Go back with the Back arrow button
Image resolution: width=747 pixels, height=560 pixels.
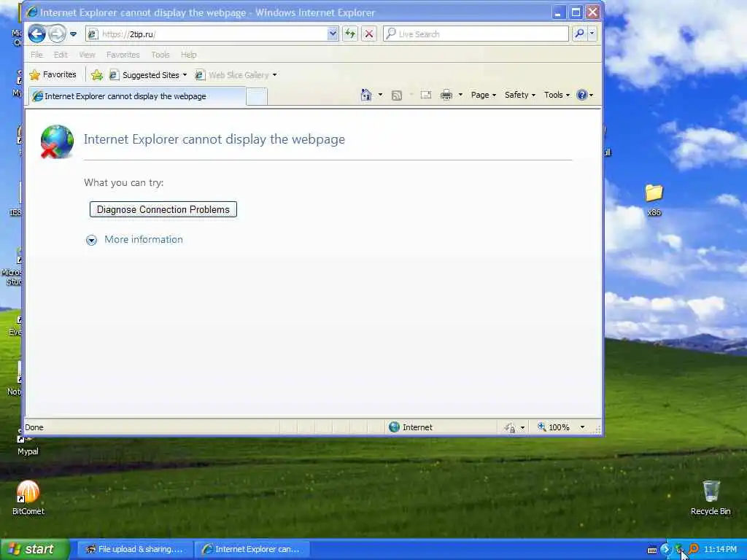pos(36,34)
